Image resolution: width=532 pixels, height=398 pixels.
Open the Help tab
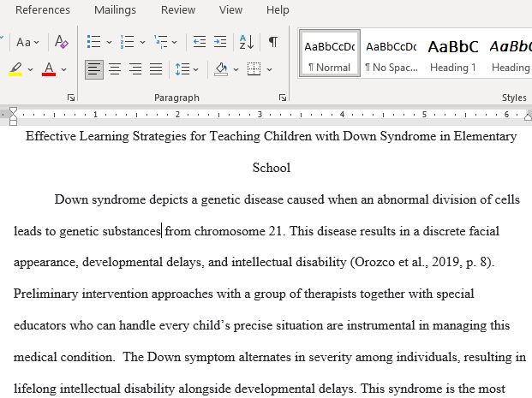pyautogui.click(x=278, y=9)
